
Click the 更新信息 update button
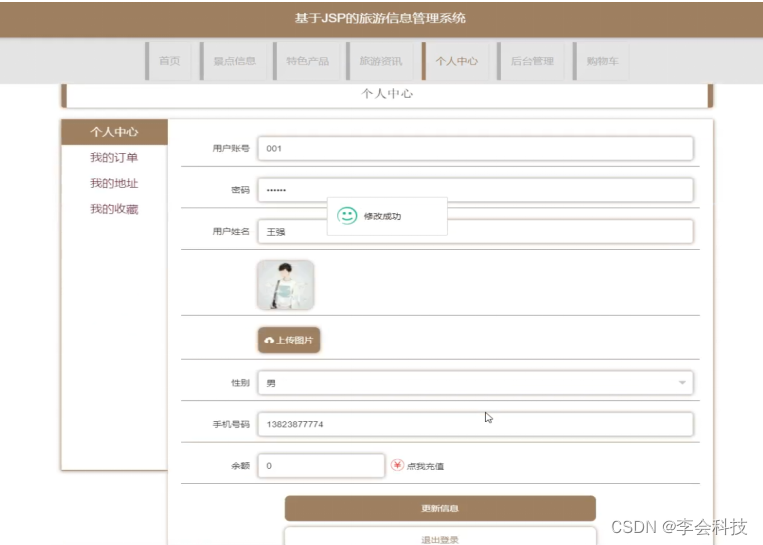click(440, 509)
